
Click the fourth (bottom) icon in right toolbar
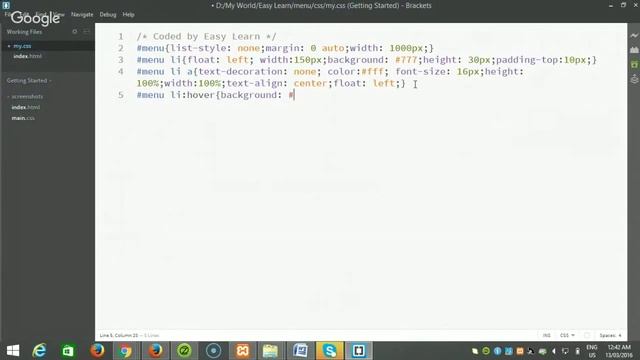pos(634,78)
